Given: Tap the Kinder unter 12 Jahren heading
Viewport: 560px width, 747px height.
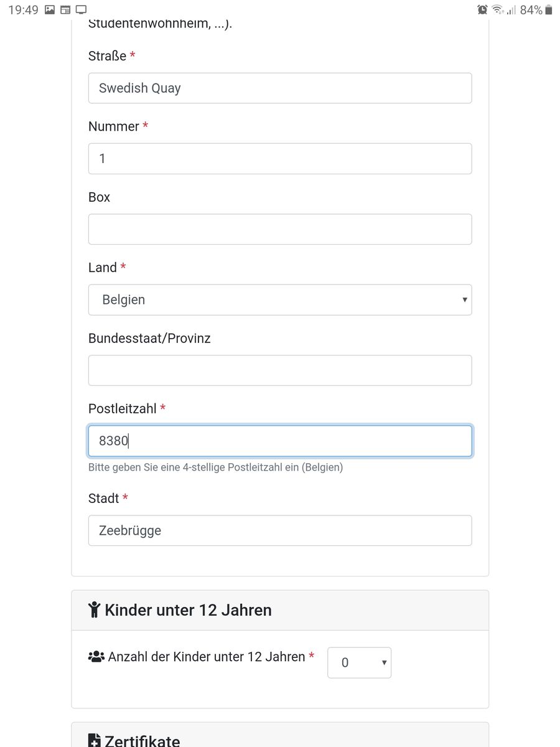Looking at the screenshot, I should 188,609.
